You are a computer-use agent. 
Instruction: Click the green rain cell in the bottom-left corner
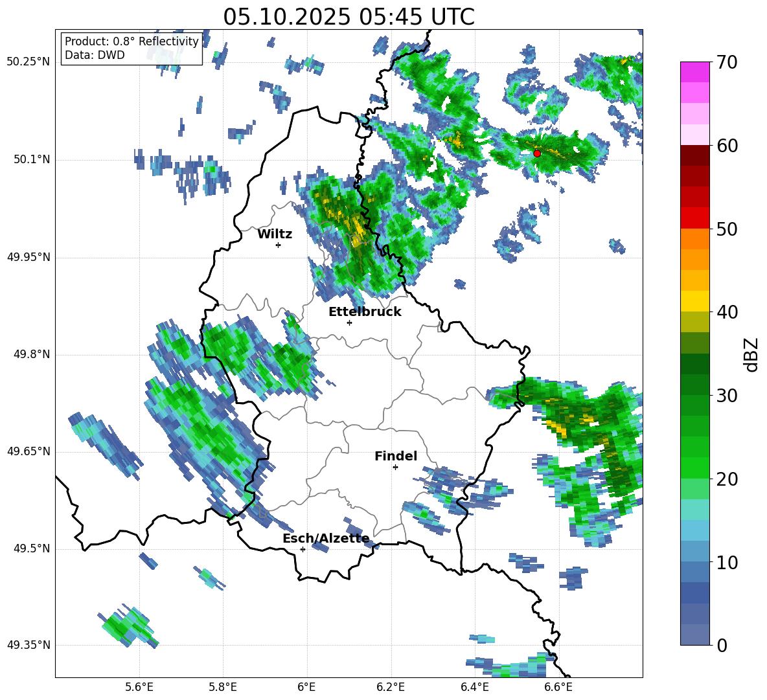(x=128, y=626)
